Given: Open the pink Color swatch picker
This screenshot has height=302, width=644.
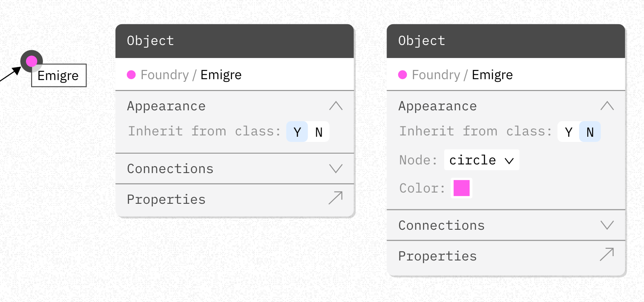Looking at the screenshot, I should point(461,188).
